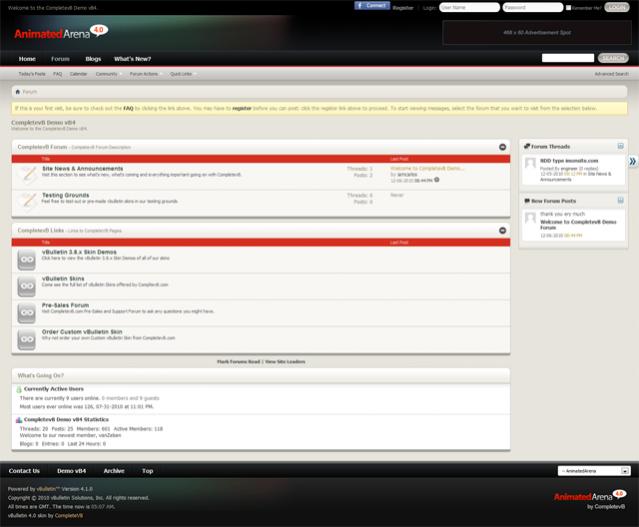Collapse the New Forum Posts sidebar block
This screenshot has height=527, width=639.
click(620, 200)
